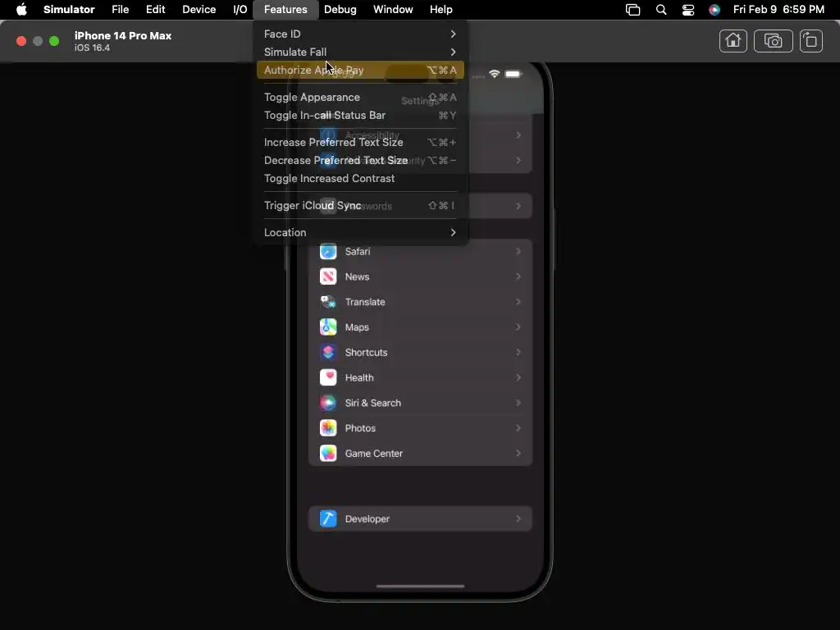Image resolution: width=840 pixels, height=630 pixels.
Task: Open the Health row chevron
Action: (518, 377)
